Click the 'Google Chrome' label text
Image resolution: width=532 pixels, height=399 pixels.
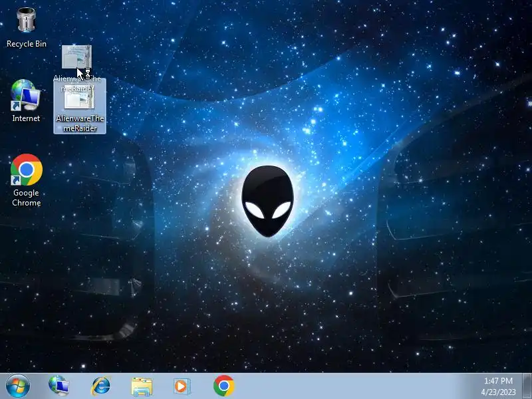coord(26,198)
